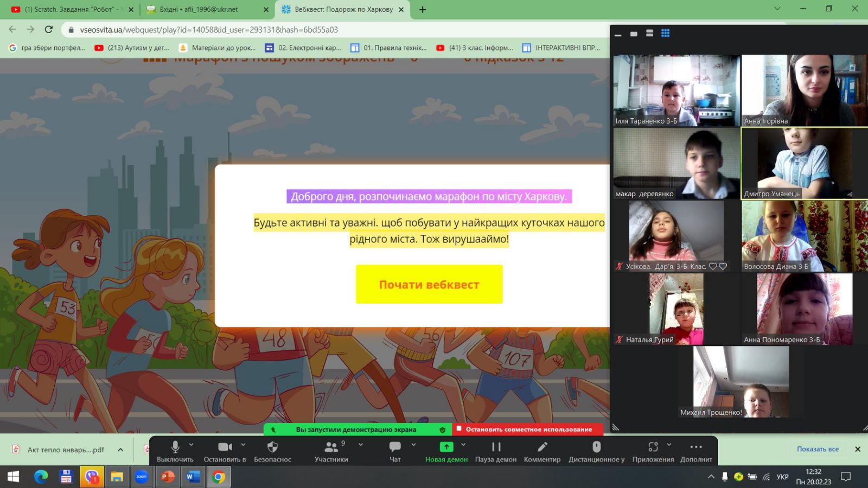868x488 pixels.
Task: Click the Remote control mouse icon
Action: click(596, 447)
